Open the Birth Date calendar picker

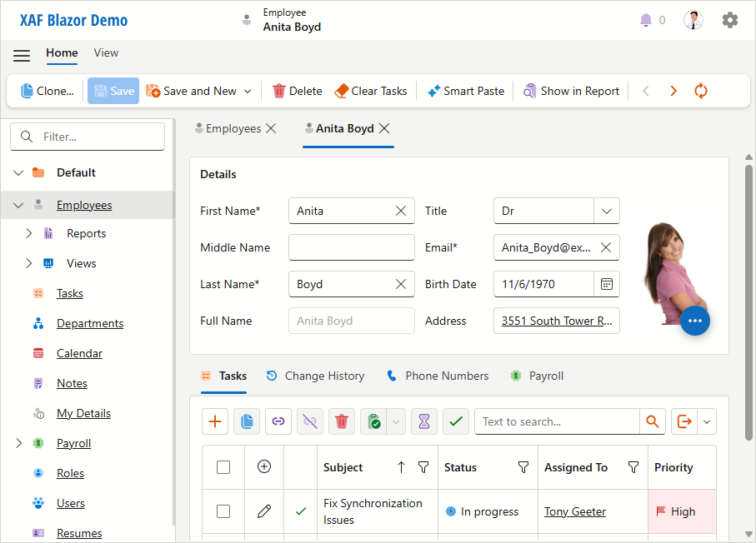tap(607, 284)
